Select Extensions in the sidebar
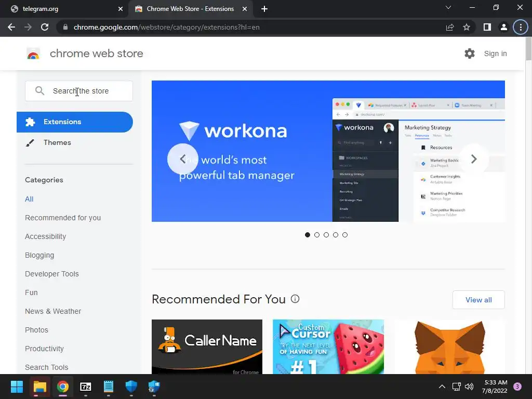Screen dimensions: 532x399 pos(75,122)
